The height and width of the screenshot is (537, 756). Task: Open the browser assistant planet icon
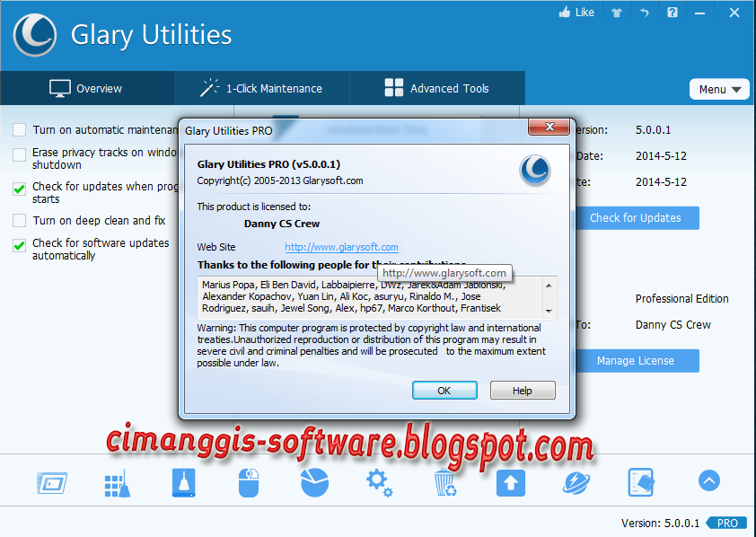(x=576, y=483)
